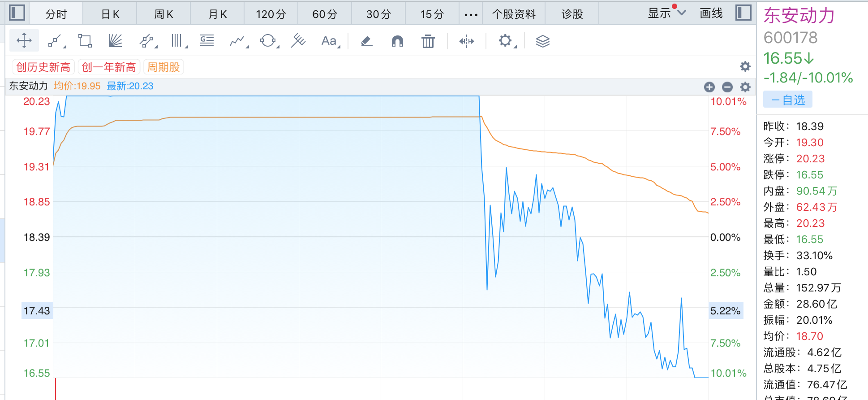This screenshot has height=400, width=868.
Task: Toggle the right sidebar panel
Action: [743, 13]
